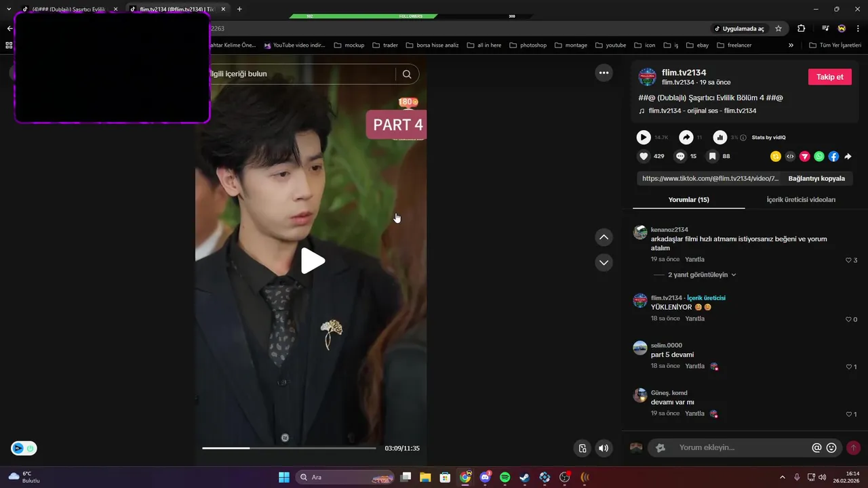The width and height of the screenshot is (868, 488).
Task: Like kenanoz2134's comment
Action: coord(848,260)
